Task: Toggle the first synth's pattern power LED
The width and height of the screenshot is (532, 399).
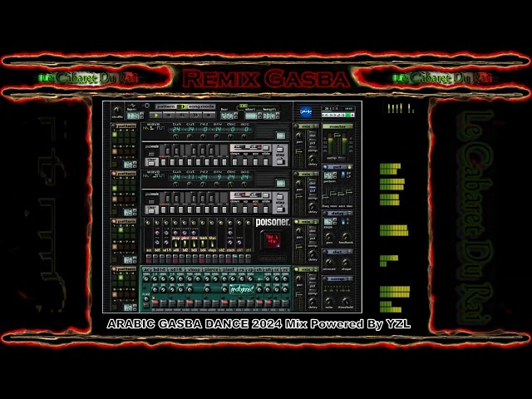Action: pos(114,126)
